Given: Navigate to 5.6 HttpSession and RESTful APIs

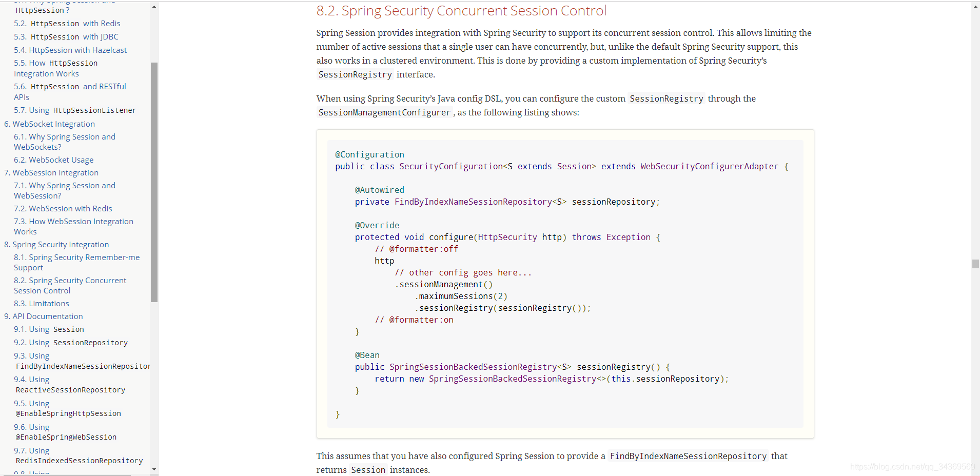Looking at the screenshot, I should click(70, 92).
